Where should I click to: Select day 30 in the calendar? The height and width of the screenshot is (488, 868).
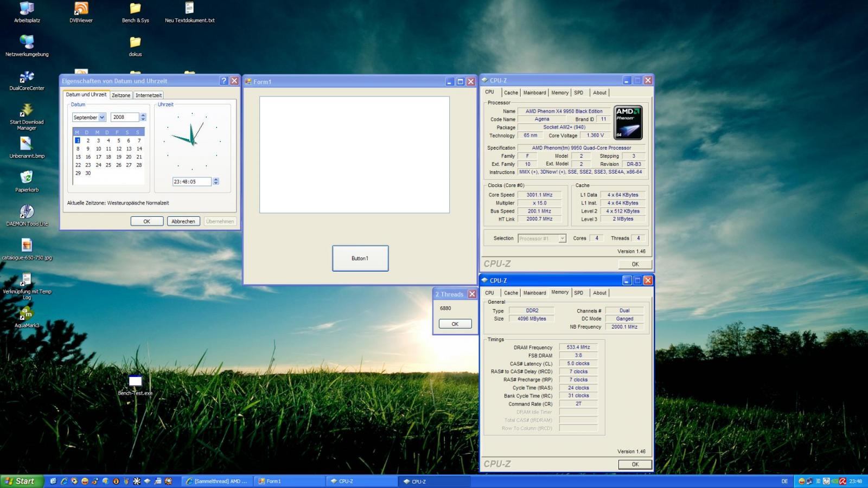[x=88, y=173]
